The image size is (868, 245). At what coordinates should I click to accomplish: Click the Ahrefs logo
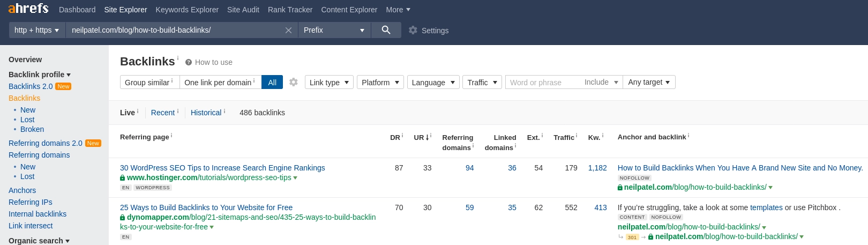click(x=28, y=9)
